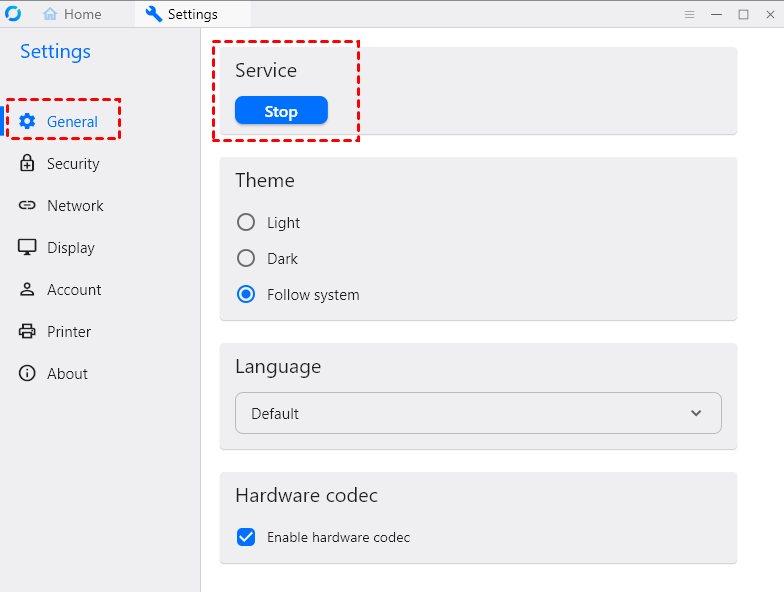Viewport: 784px width, 592px height.
Task: Expand the Language chevron arrow
Action: [x=696, y=413]
